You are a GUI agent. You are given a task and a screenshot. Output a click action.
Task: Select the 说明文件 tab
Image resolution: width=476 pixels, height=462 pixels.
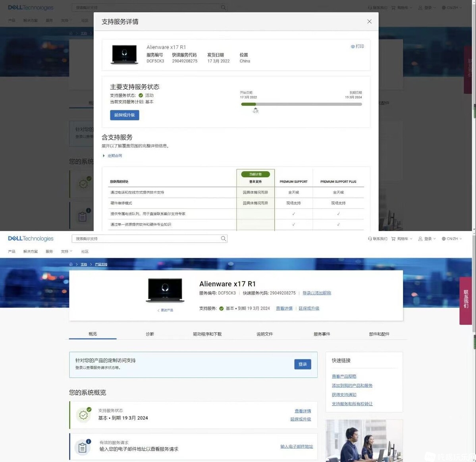pyautogui.click(x=264, y=334)
